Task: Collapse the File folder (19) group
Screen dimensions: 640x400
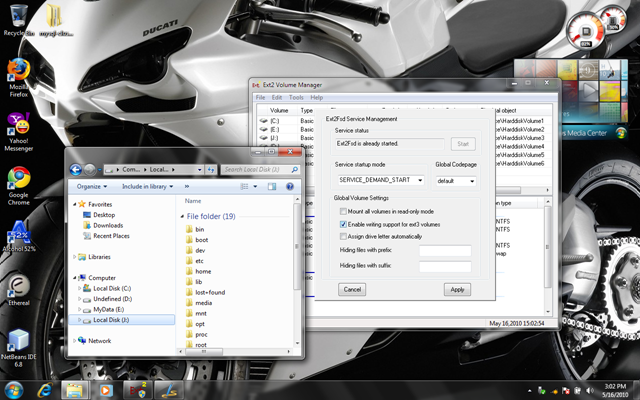Action: coord(182,216)
